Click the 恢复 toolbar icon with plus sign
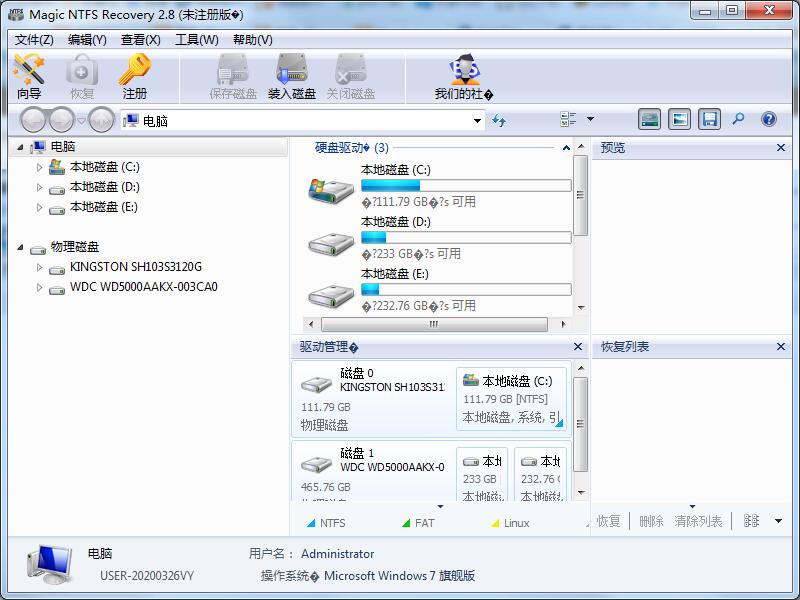This screenshot has width=800, height=600. point(82,77)
